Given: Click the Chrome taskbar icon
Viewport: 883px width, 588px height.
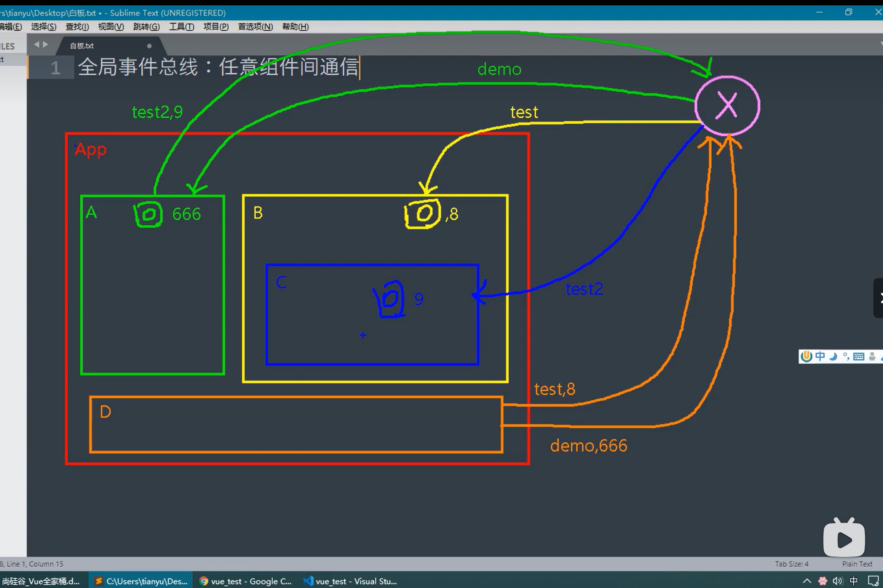Looking at the screenshot, I should (204, 581).
